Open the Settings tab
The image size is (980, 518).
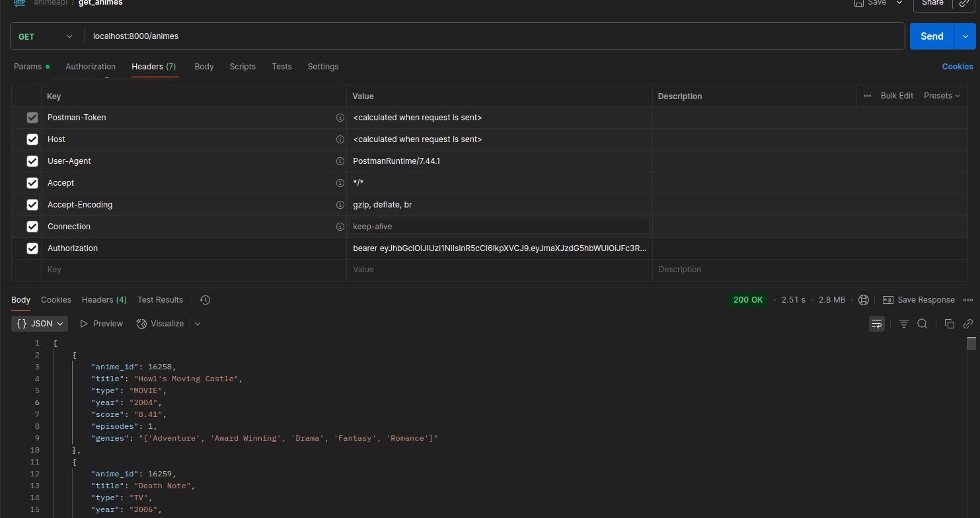pos(323,67)
